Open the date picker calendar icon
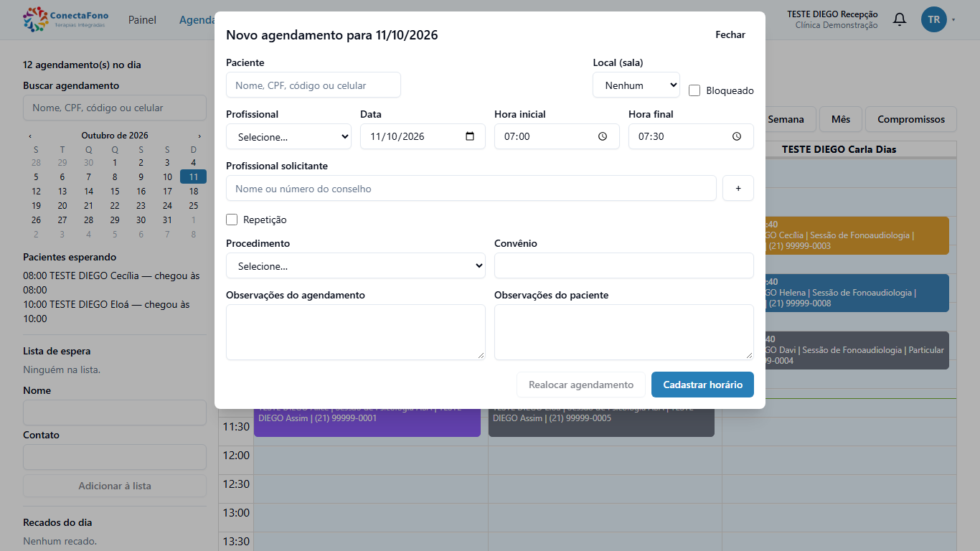The image size is (980, 551). pos(470,136)
